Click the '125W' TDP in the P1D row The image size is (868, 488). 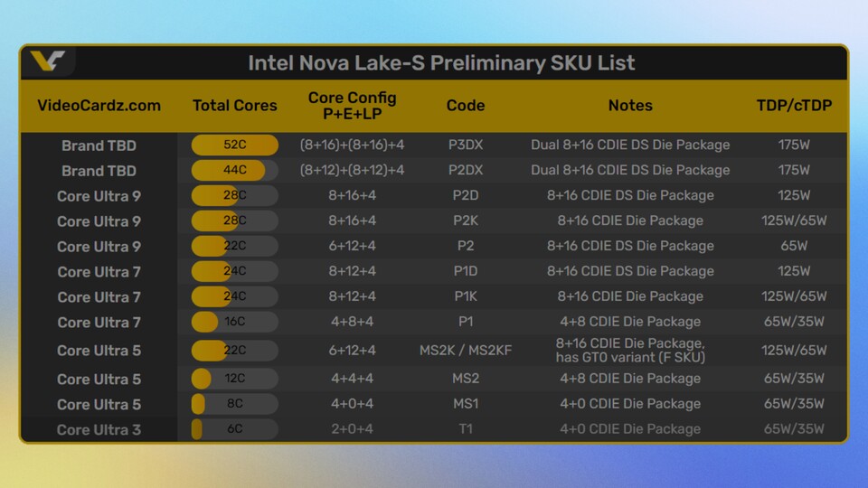click(x=794, y=271)
